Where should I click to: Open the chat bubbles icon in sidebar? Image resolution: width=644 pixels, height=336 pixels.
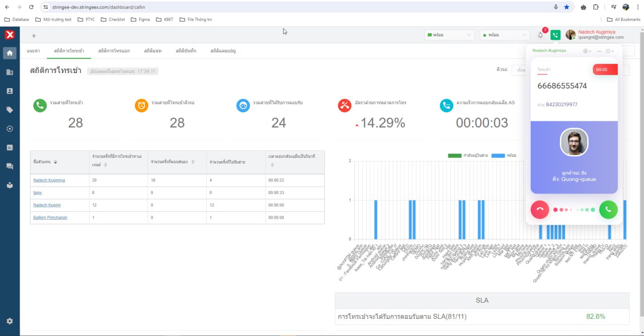point(10,166)
